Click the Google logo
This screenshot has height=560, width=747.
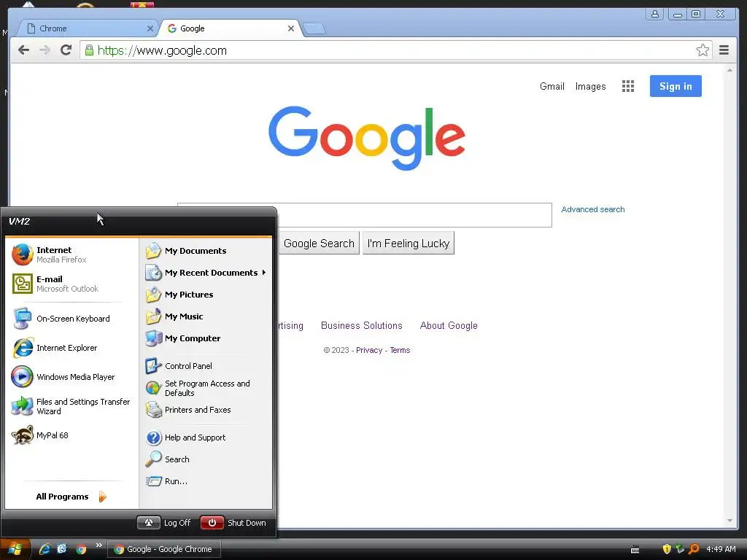(367, 137)
